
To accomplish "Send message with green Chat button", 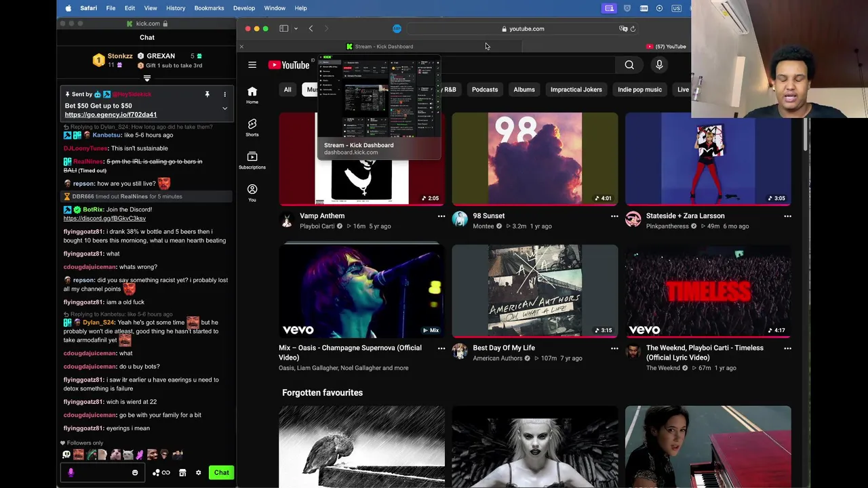I will click(x=222, y=472).
